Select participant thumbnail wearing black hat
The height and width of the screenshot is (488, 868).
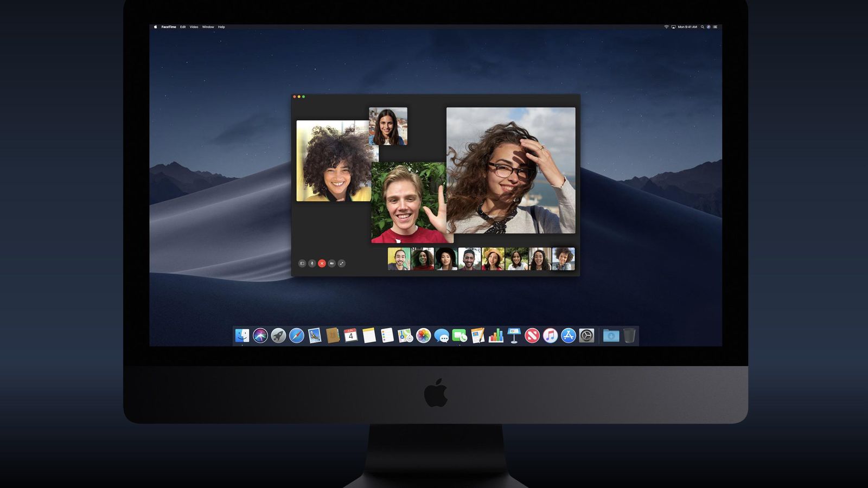coord(446,259)
